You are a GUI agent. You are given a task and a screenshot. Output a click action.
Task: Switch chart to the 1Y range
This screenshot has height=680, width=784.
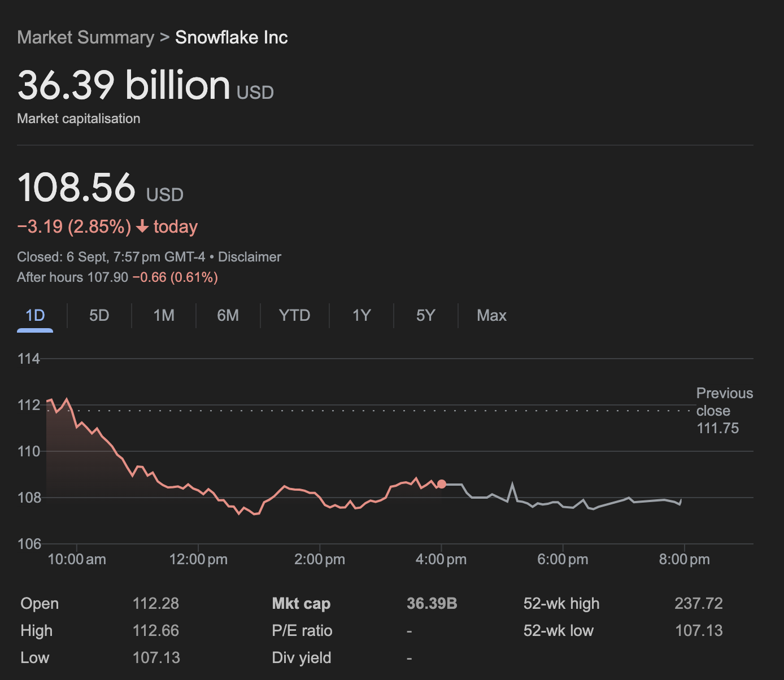coord(361,315)
